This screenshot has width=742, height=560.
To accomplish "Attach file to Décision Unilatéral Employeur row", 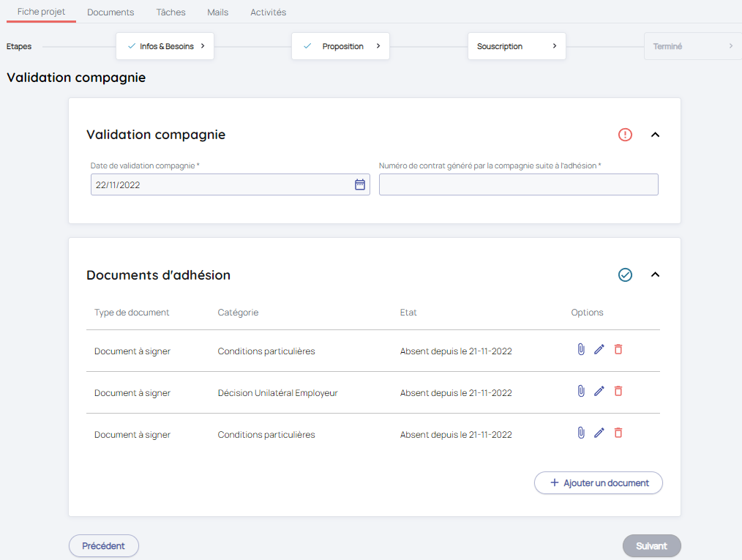I will coord(581,392).
